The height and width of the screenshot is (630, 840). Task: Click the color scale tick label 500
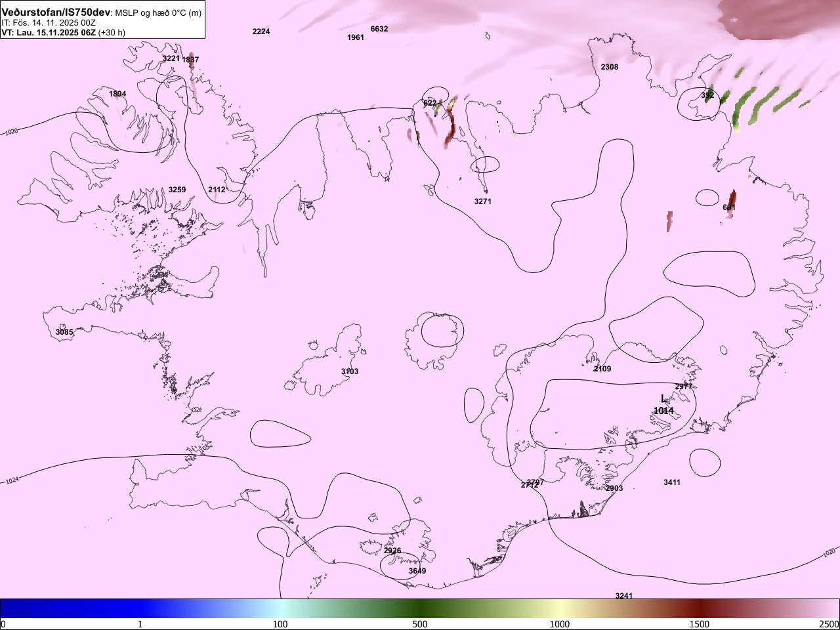(x=420, y=623)
